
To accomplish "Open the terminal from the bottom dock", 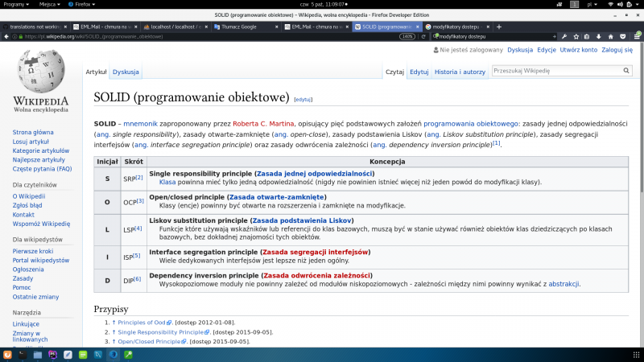I will [23, 355].
